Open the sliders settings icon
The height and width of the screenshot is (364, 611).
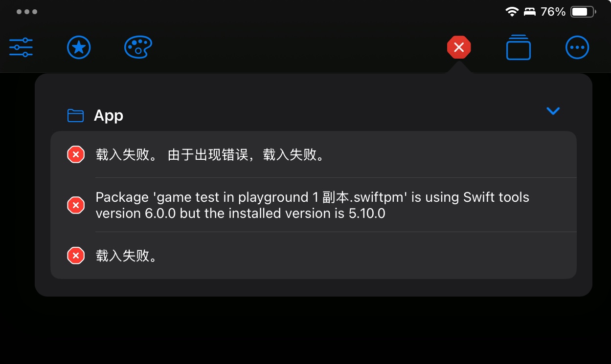point(21,47)
